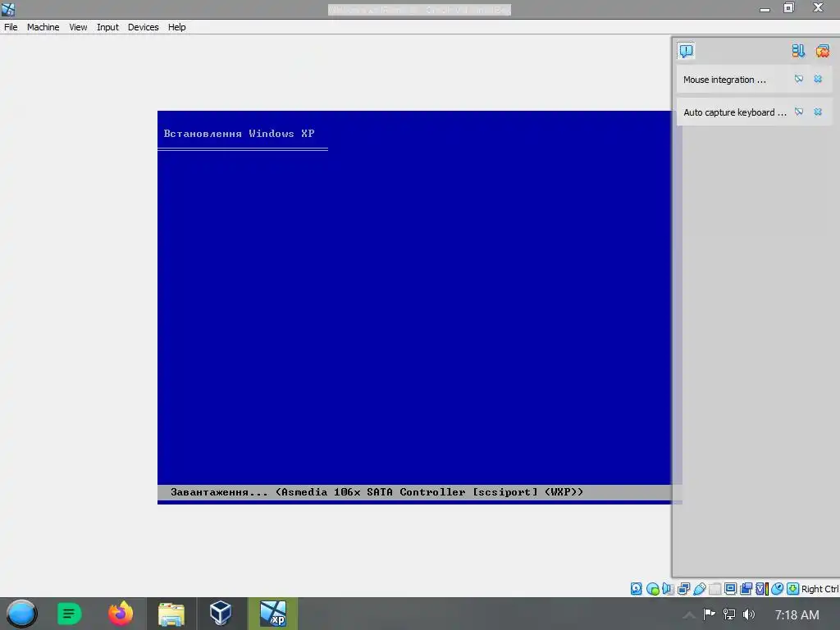Viewport: 840px width, 630px height.
Task: Click the USB devices status icon
Action: (699, 589)
